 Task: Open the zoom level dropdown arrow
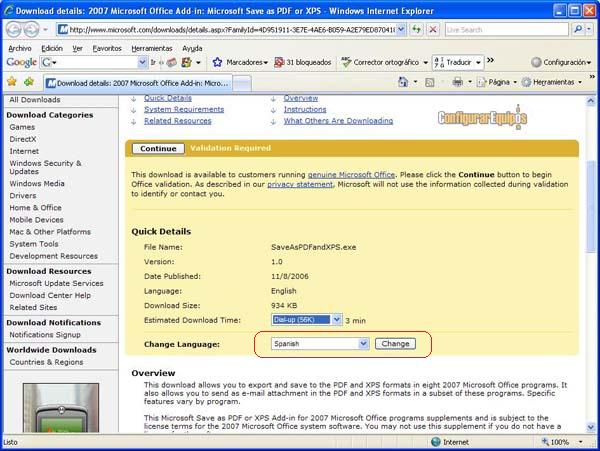[580, 442]
